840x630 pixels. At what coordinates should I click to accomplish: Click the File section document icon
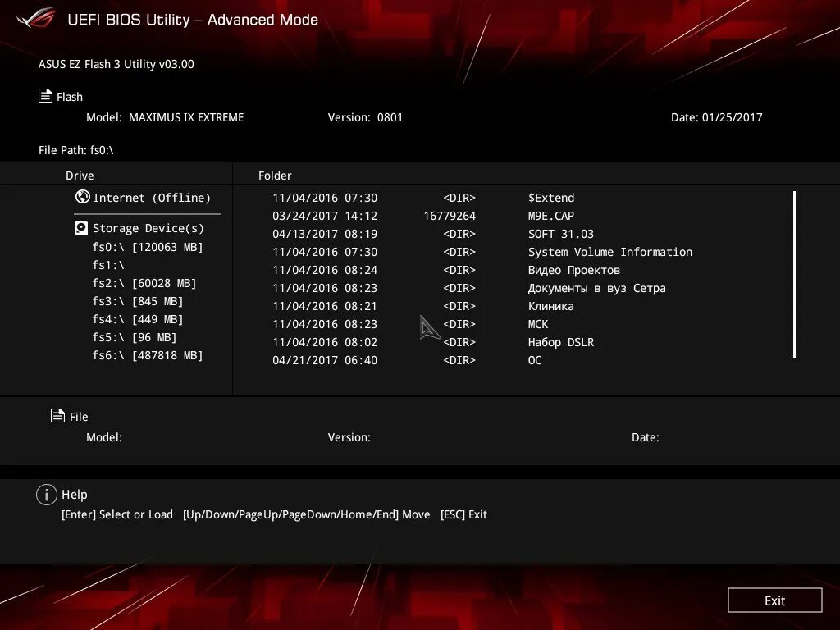57,415
